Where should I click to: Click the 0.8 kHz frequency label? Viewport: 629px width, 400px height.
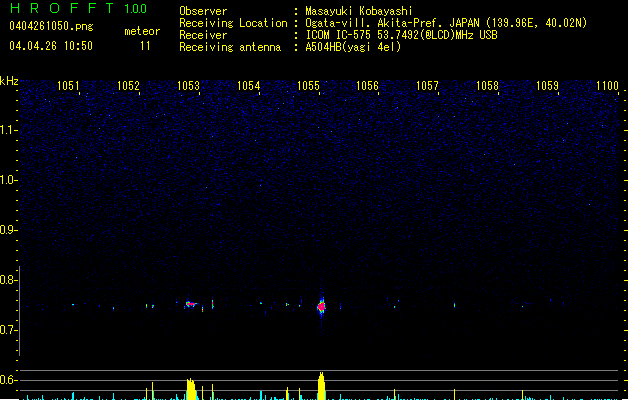(x=8, y=280)
